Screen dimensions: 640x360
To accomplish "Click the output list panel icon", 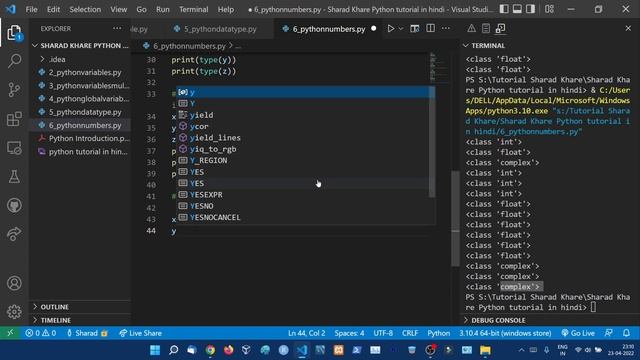I will pyautogui.click(x=486, y=29).
